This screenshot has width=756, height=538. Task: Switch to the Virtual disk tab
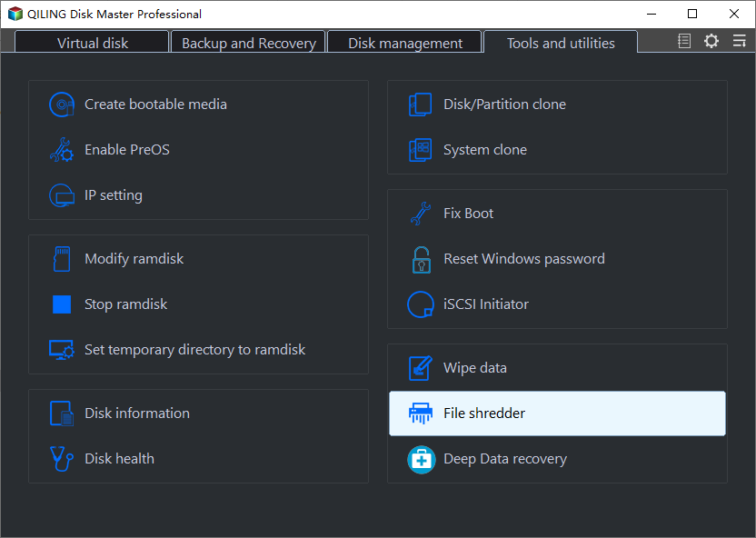pos(92,43)
